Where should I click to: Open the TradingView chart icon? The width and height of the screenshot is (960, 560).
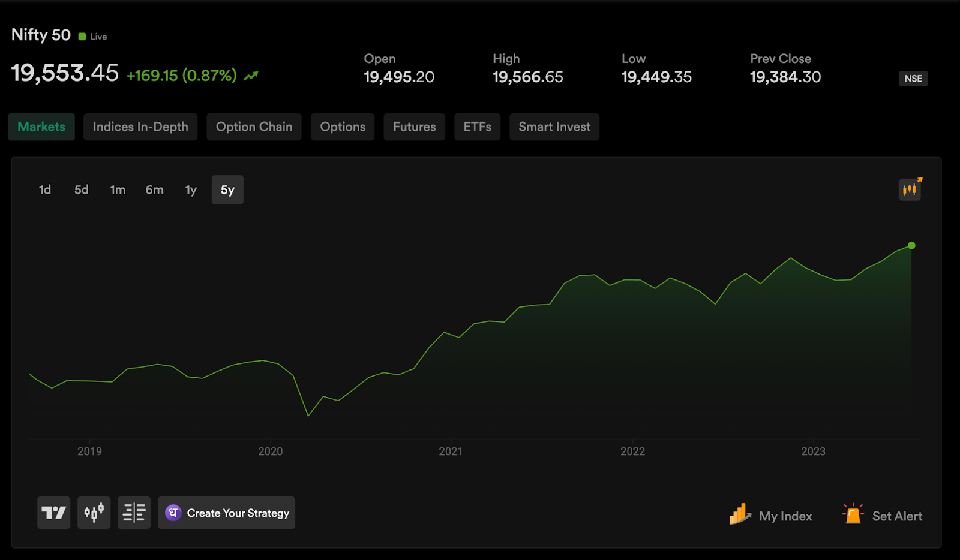54,513
